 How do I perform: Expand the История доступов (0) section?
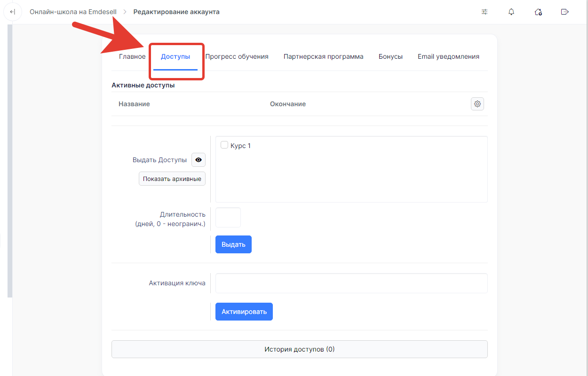(x=299, y=349)
